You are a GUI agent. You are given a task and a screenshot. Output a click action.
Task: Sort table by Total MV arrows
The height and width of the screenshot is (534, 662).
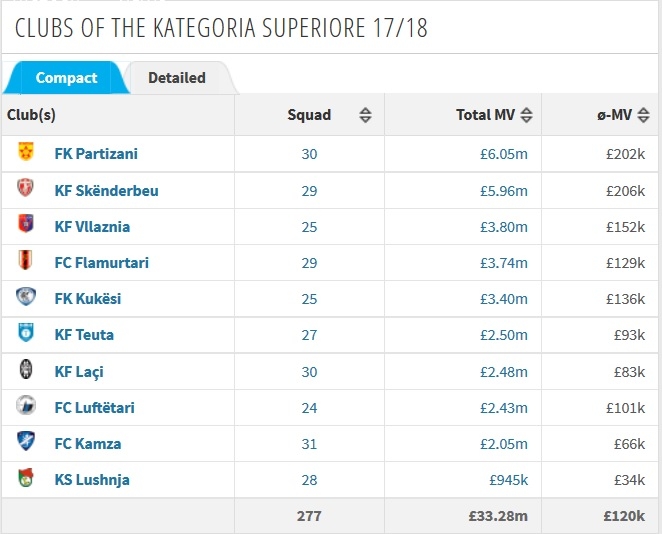pyautogui.click(x=526, y=115)
